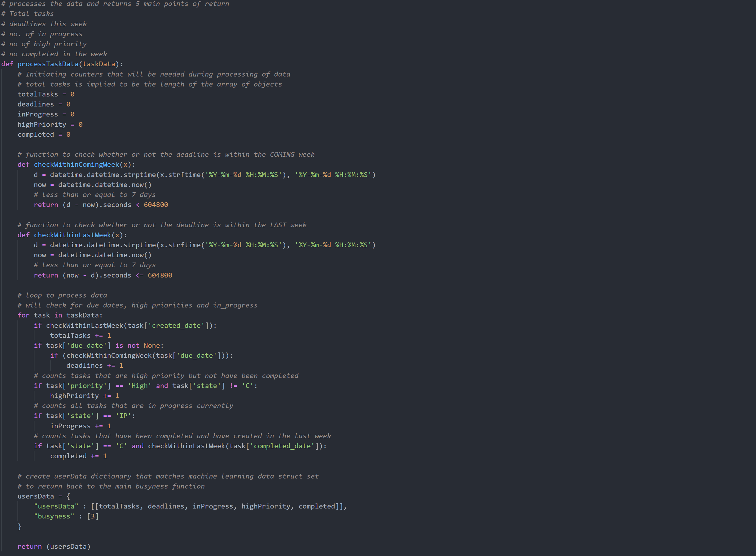
Task: Click 'for task in taskData:' loop line
Action: (x=60, y=315)
